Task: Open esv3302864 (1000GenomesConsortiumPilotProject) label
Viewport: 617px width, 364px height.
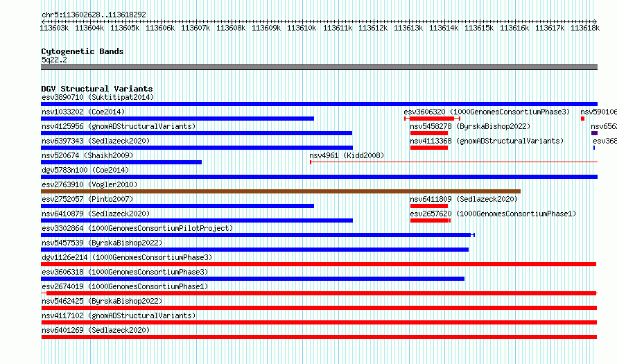Action: [137, 228]
